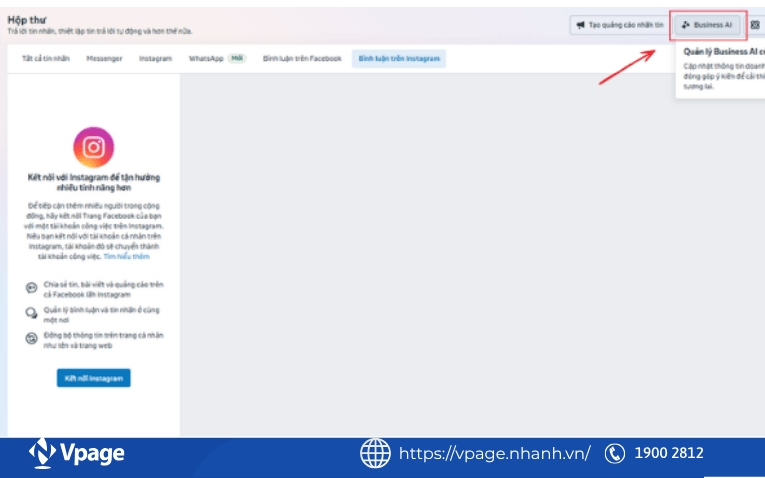Viewport: 765px width, 478px height.
Task: Click the sync icon beside Đồng bộ thông tin
Action: 32,339
